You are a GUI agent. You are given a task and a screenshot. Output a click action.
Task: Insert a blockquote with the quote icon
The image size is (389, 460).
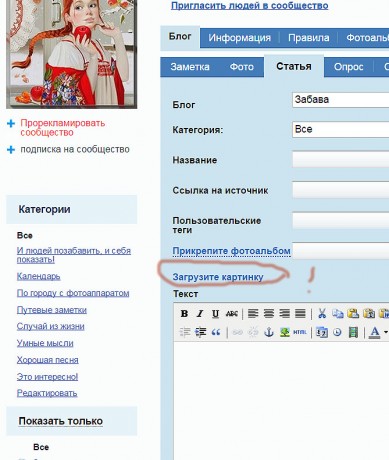tap(216, 332)
